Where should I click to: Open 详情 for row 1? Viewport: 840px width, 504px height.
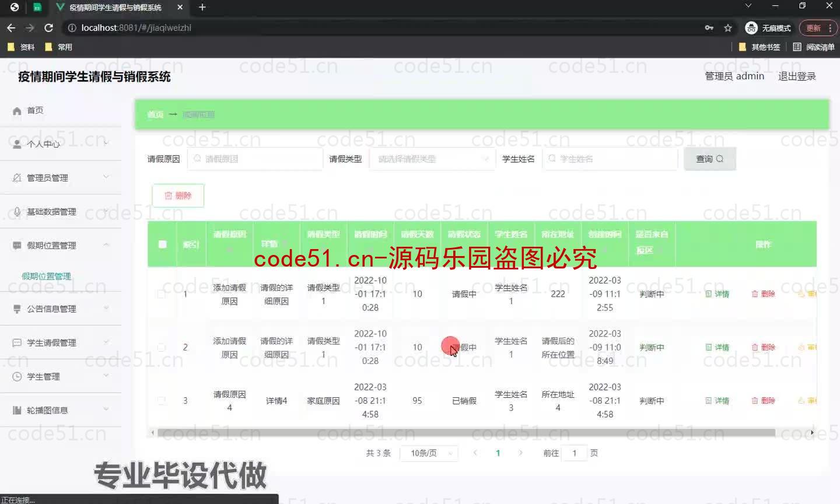(x=717, y=294)
